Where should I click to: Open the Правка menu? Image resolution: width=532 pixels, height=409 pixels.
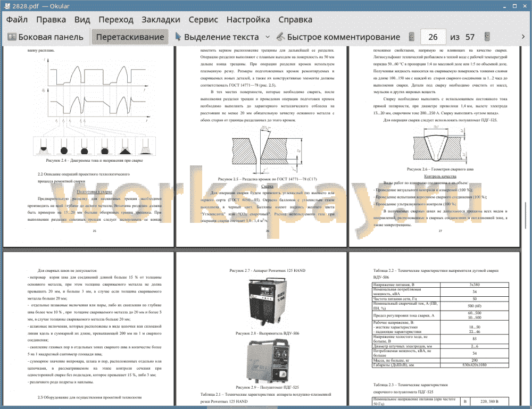click(x=51, y=20)
